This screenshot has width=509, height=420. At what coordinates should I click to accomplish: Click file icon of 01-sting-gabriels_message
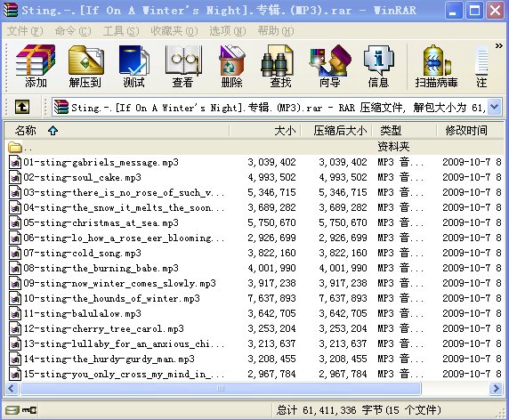pos(15,162)
